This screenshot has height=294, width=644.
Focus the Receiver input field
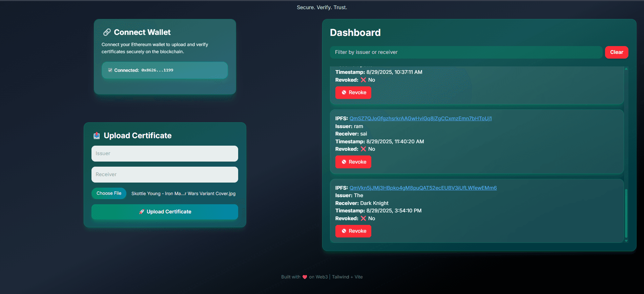click(x=165, y=174)
